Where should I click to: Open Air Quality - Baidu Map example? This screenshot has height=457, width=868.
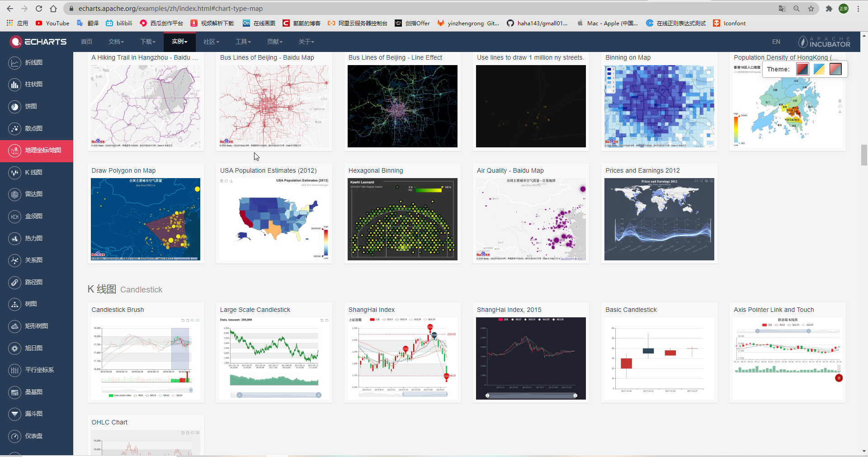[531, 214]
